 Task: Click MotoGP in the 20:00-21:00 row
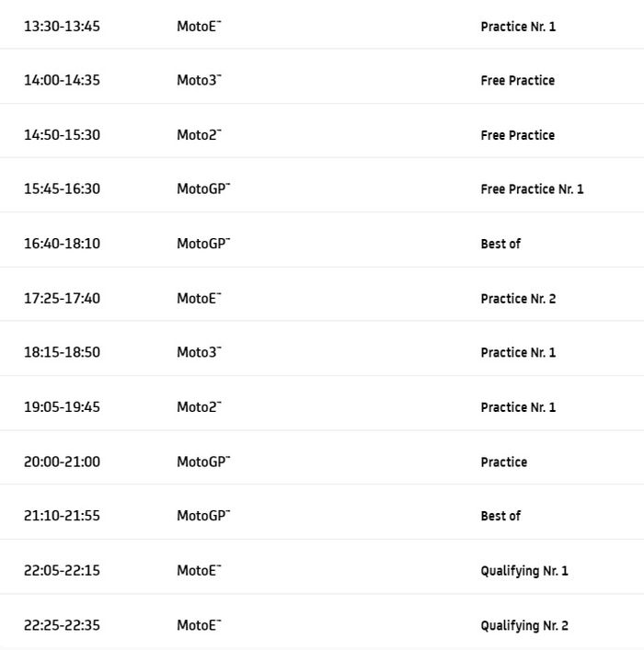[202, 462]
